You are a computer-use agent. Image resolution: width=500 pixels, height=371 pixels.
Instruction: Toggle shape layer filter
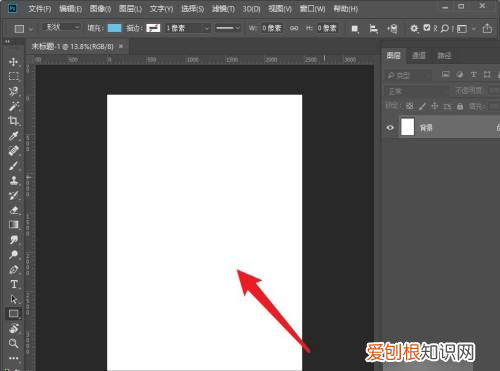tap(487, 74)
